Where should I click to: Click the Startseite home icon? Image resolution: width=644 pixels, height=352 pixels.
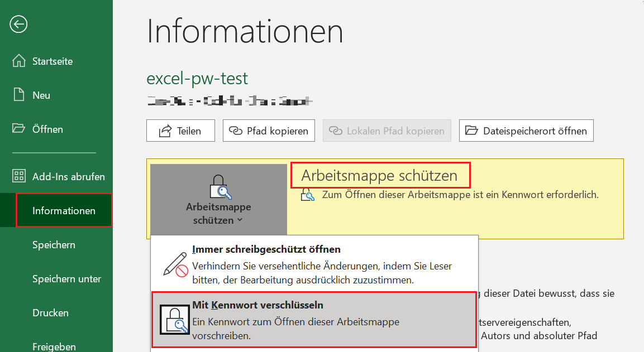tap(19, 61)
